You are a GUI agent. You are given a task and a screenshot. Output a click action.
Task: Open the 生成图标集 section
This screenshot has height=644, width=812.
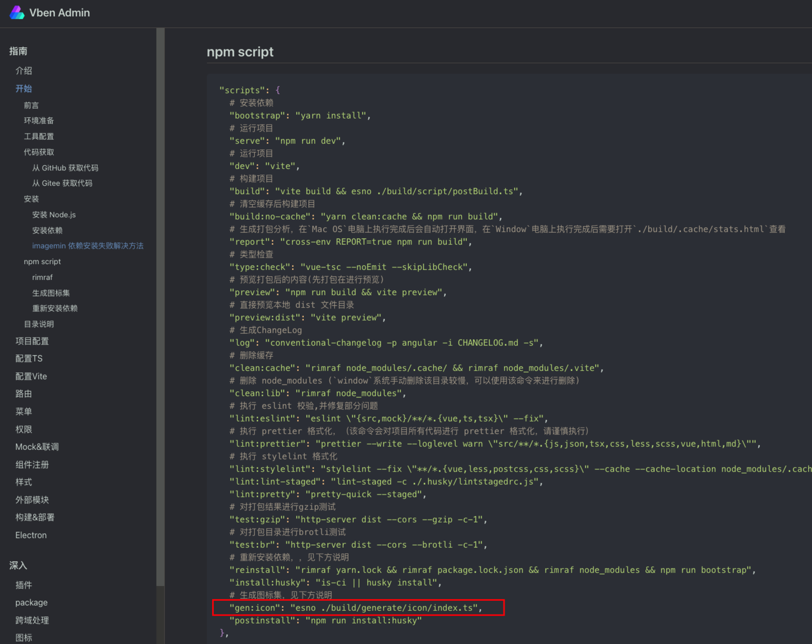pyautogui.click(x=51, y=293)
